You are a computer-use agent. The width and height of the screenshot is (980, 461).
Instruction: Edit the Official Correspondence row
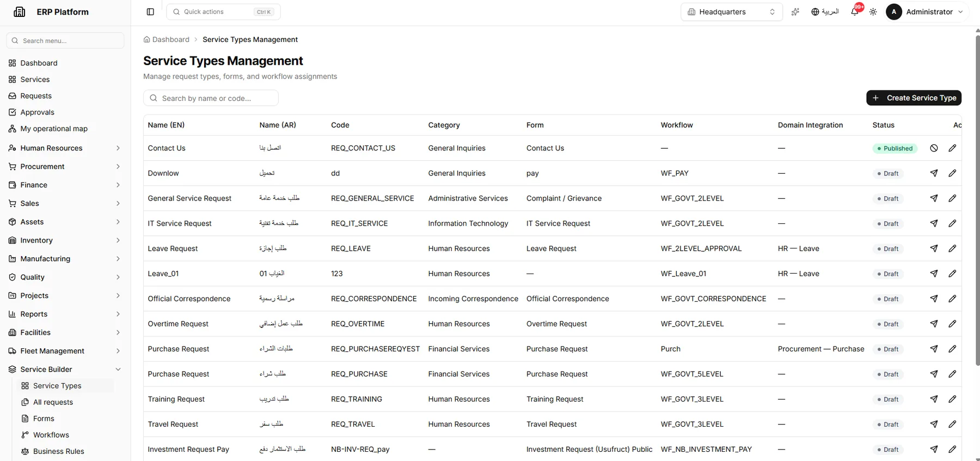tap(952, 299)
